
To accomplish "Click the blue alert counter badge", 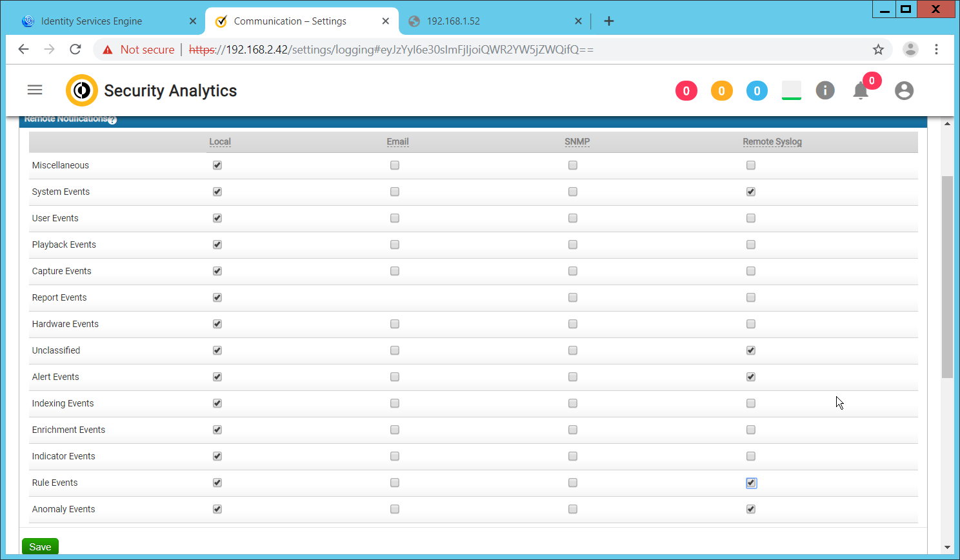I will [x=757, y=91].
